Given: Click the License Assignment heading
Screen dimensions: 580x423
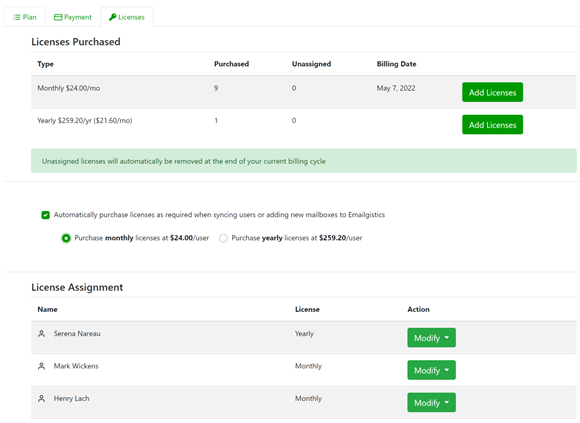Looking at the screenshot, I should point(77,287).
